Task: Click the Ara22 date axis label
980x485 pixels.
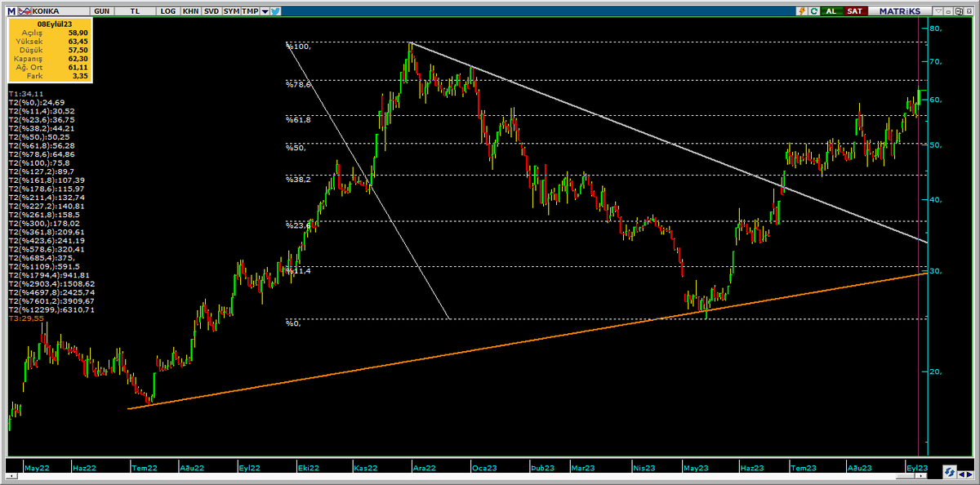Action: [425, 468]
